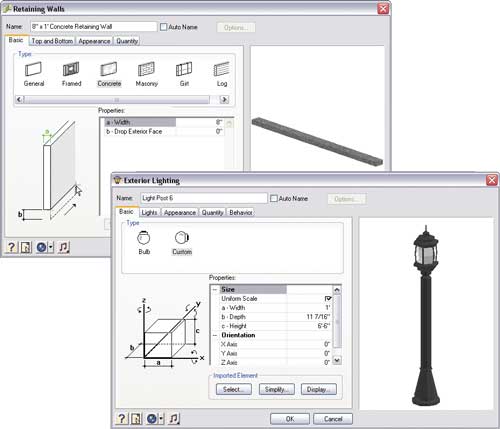The image size is (500, 429).
Task: Click the music note icon in Exterior Lighting dialog
Action: tap(174, 418)
